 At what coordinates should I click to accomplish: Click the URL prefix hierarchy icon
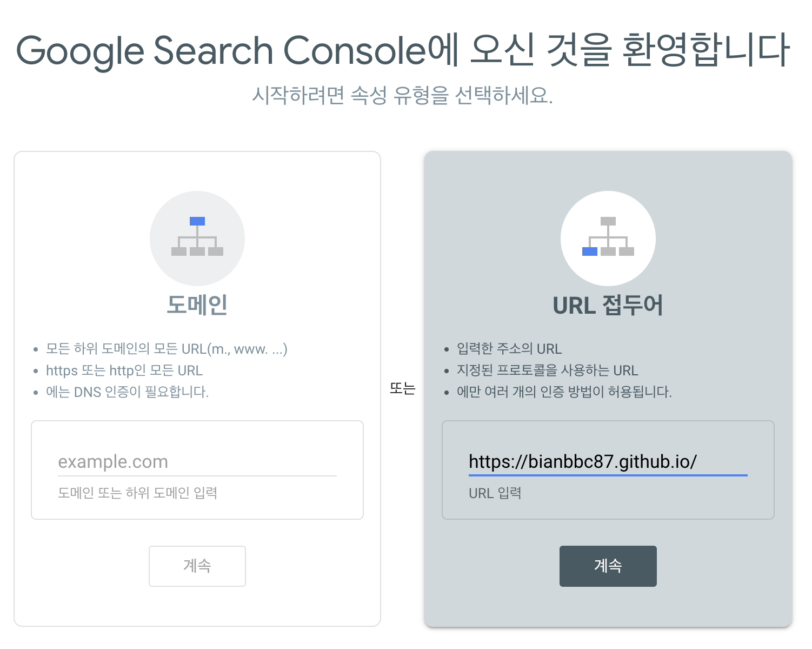[x=608, y=238]
